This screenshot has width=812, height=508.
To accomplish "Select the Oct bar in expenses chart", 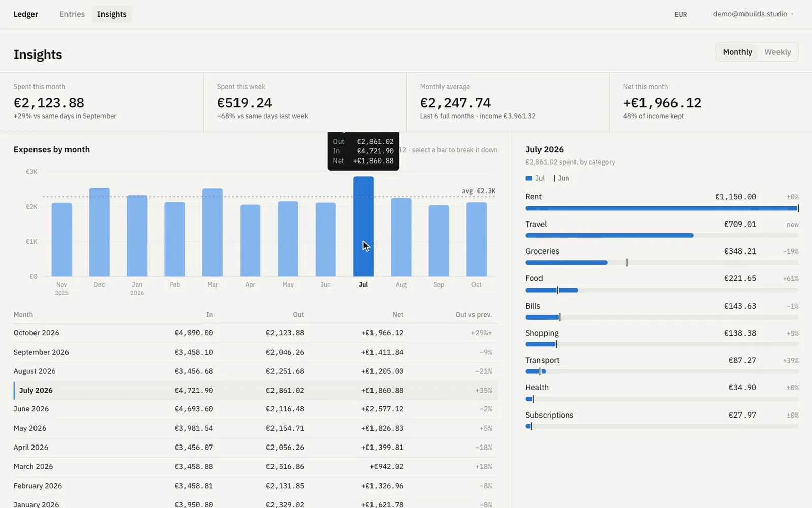I will click(x=477, y=240).
